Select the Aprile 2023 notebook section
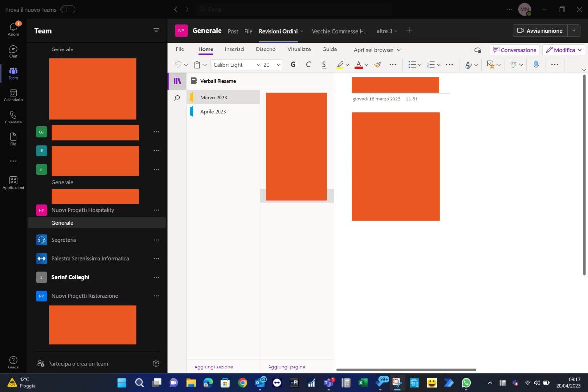This screenshot has height=392, width=588. (213, 111)
